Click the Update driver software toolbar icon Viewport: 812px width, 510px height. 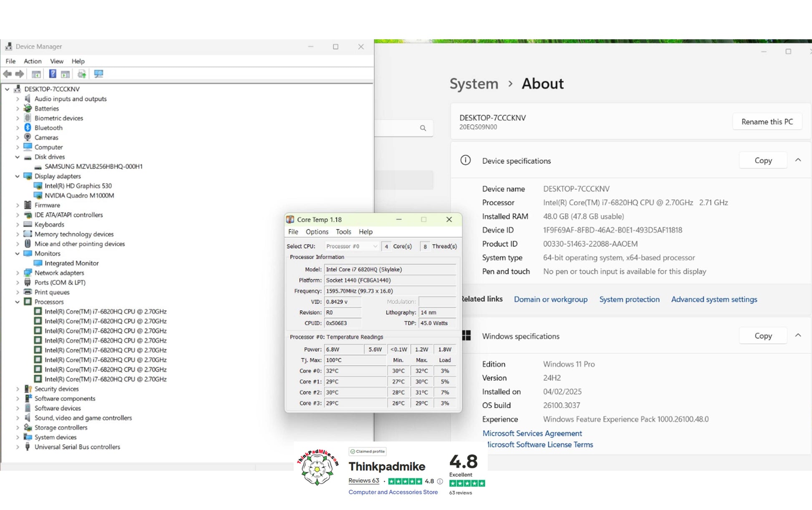pyautogui.click(x=82, y=74)
